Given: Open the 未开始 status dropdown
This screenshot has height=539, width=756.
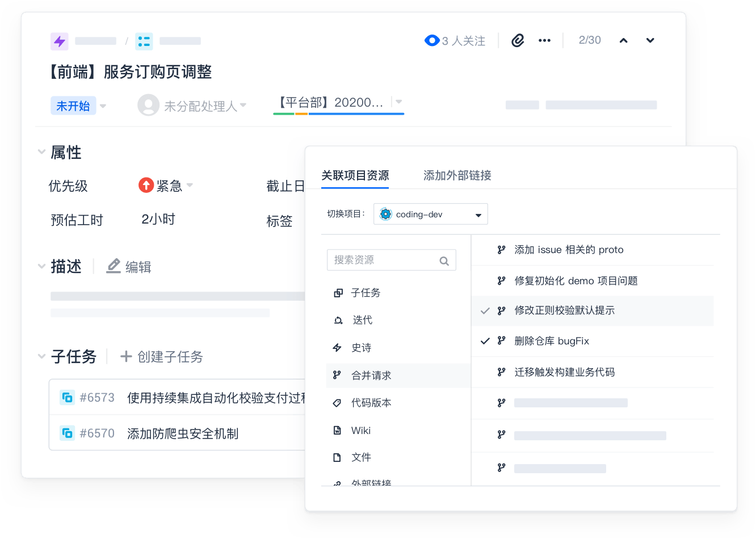Looking at the screenshot, I should pyautogui.click(x=78, y=106).
